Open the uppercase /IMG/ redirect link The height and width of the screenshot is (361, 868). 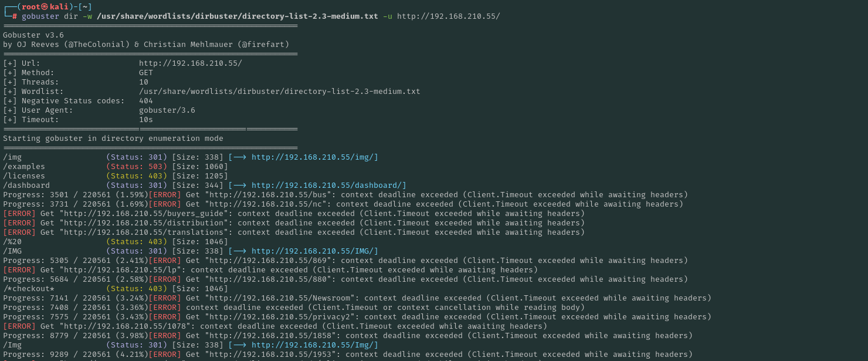[314, 251]
